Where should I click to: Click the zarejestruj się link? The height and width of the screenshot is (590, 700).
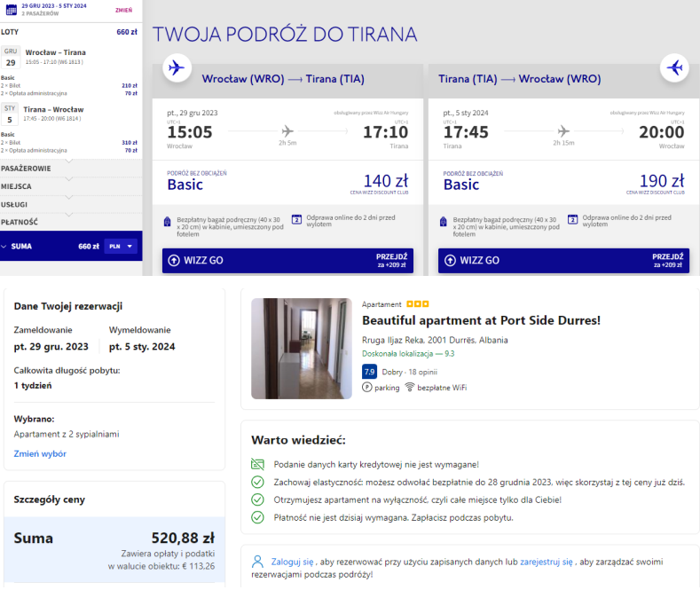click(545, 562)
